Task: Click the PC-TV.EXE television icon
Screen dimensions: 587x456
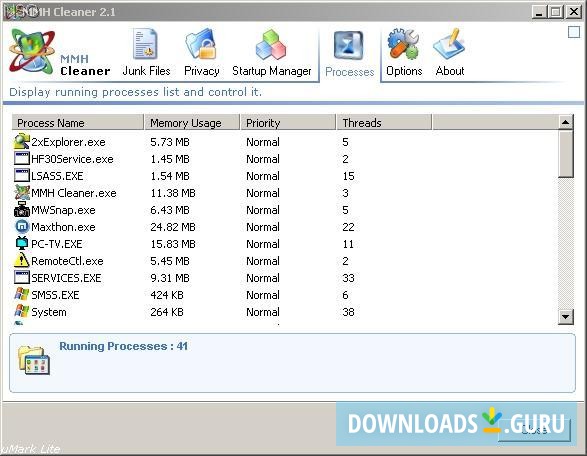Action: click(22, 243)
